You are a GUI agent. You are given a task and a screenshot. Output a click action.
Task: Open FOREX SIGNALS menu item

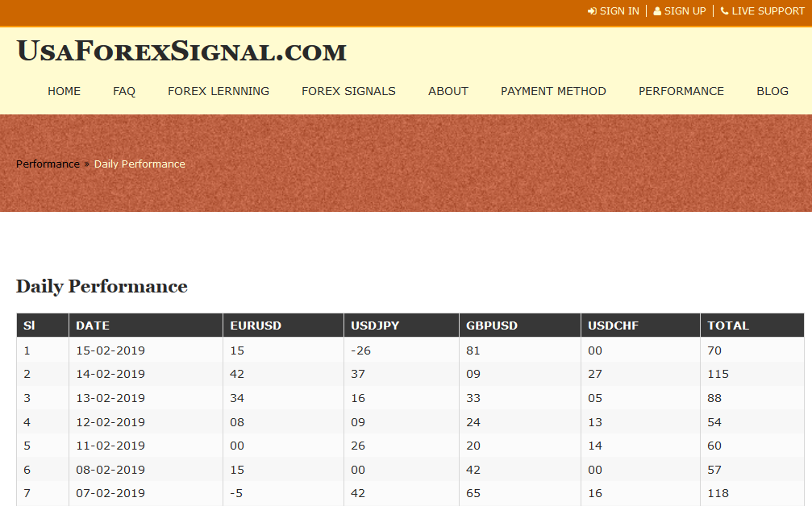tap(348, 92)
